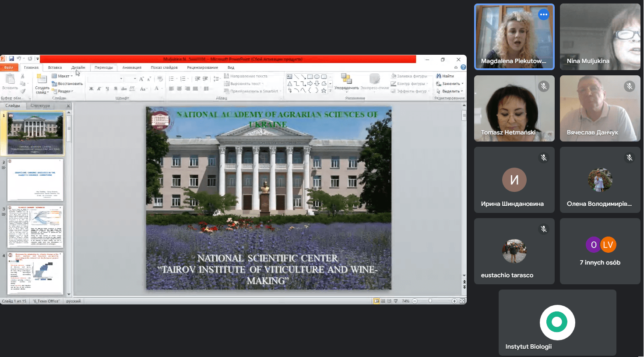Open the font size combo box
The width and height of the screenshot is (644, 357).
tap(130, 79)
